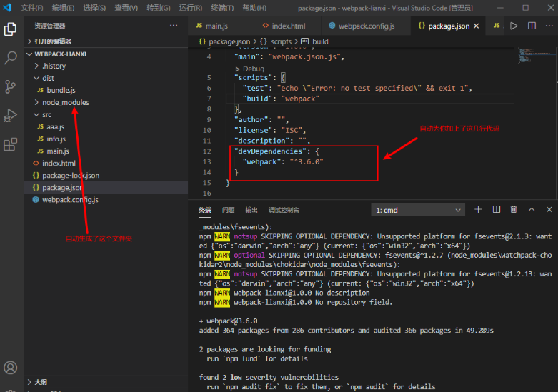Image resolution: width=558 pixels, height=392 pixels.
Task: Open webpack.config.js in the file tree
Action: [106, 200]
